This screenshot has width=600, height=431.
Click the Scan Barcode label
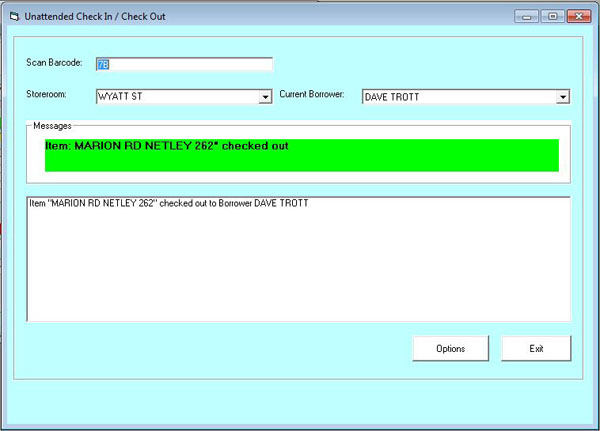point(54,63)
